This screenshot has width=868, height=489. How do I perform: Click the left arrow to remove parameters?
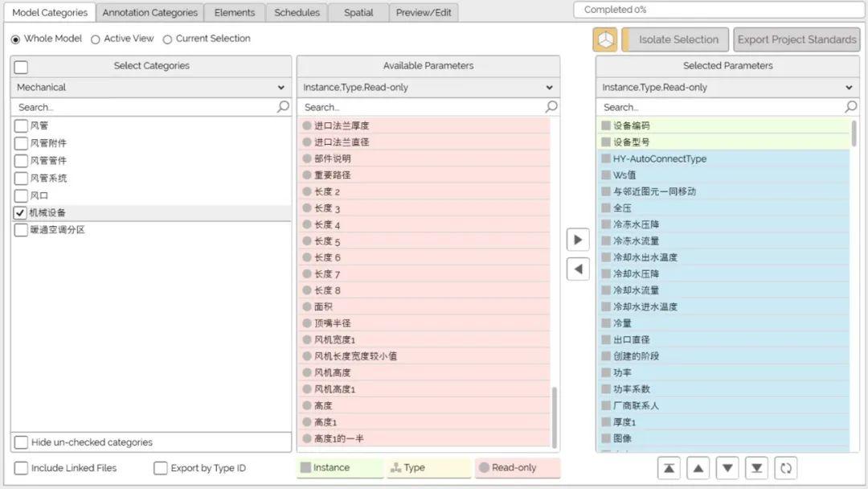point(577,269)
